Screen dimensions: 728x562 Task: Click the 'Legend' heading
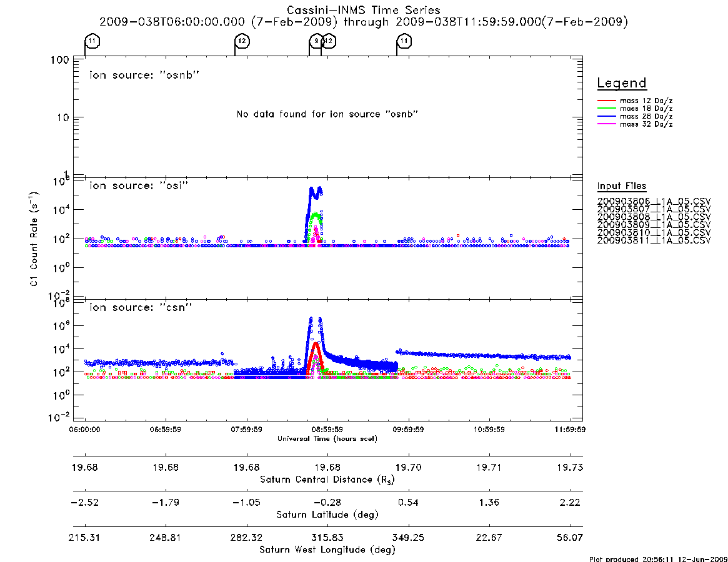622,83
